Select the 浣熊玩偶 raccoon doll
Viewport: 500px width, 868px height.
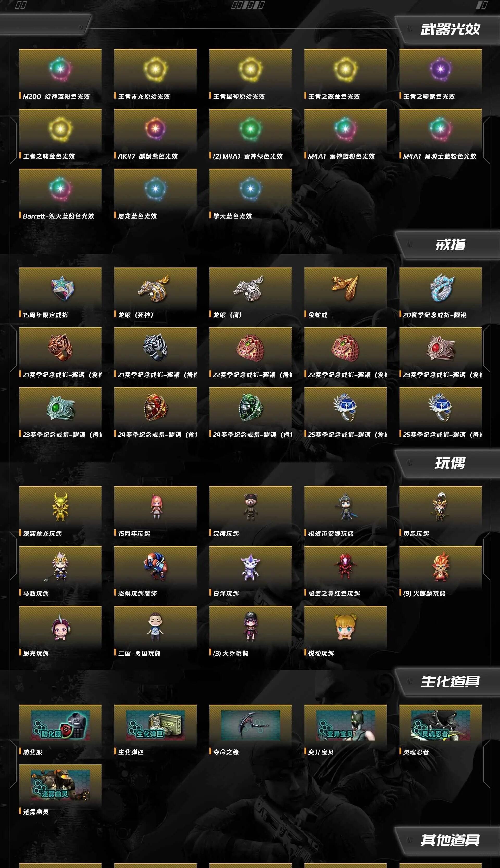pyautogui.click(x=250, y=507)
